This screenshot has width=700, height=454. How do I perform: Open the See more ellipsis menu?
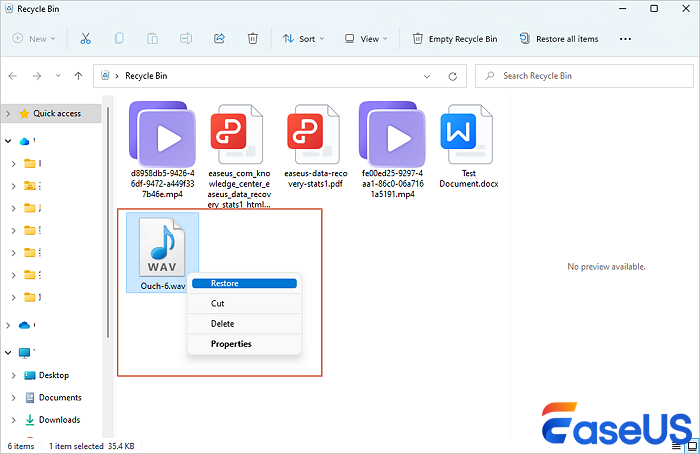tap(626, 39)
